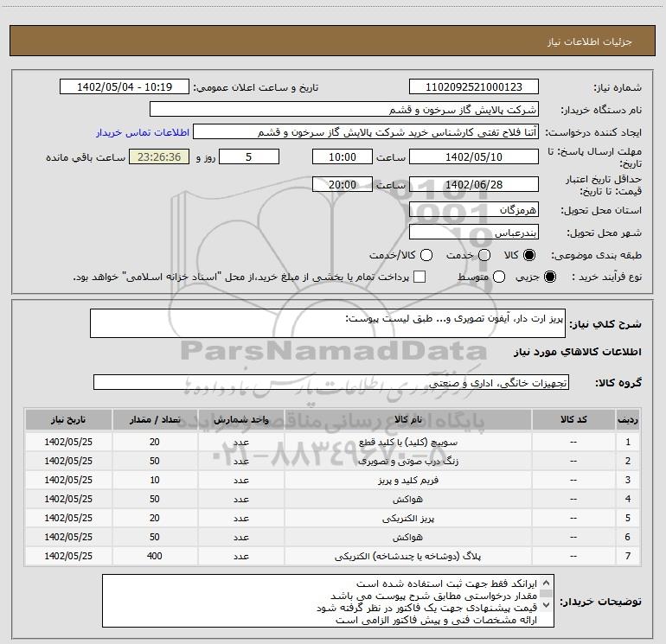Select the کالا radio button
This screenshot has height=644, width=666.
tap(529, 255)
